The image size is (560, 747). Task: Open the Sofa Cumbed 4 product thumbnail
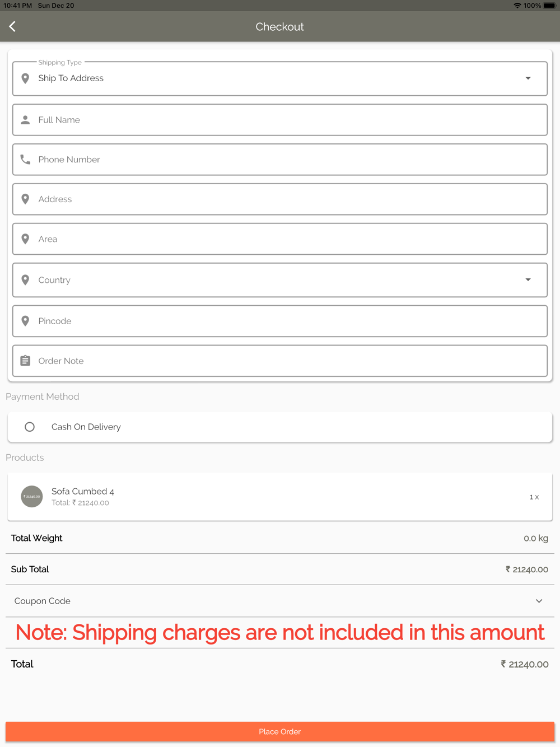point(32,496)
